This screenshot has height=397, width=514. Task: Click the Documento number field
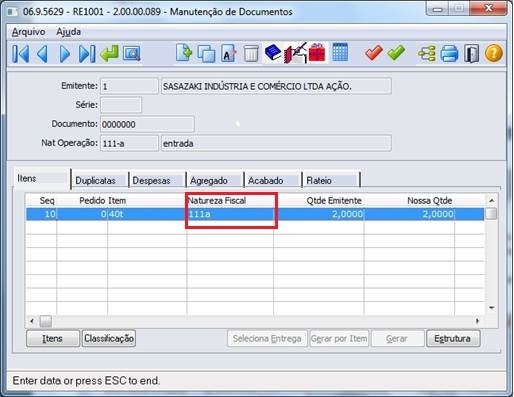coord(147,124)
